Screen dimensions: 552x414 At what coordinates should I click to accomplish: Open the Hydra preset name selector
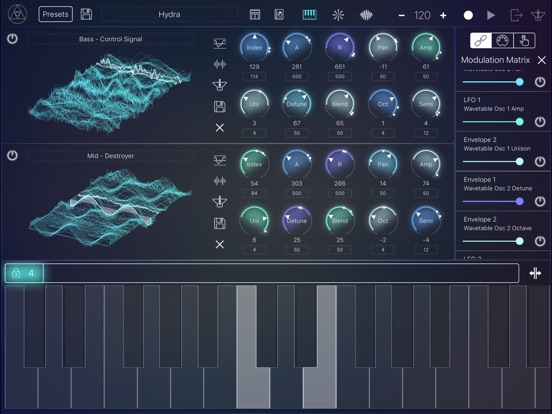[169, 14]
